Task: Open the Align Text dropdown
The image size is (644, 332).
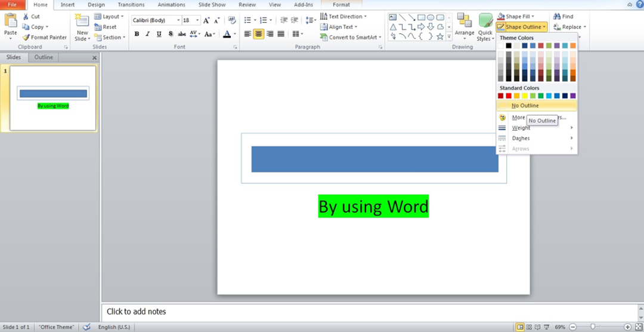Action: (x=339, y=27)
